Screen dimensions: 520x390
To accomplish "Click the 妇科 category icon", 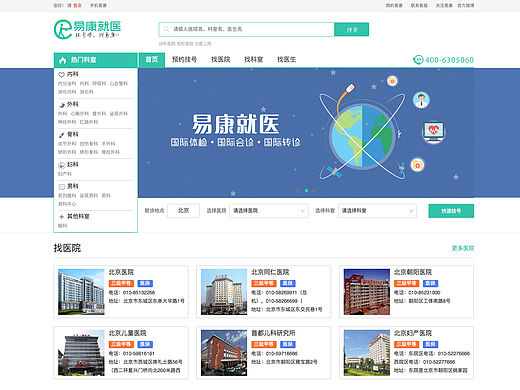I will [x=61, y=165].
